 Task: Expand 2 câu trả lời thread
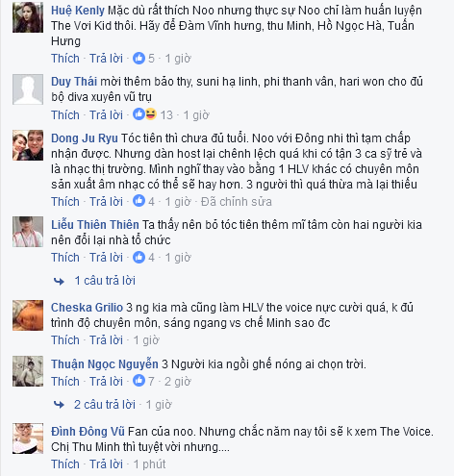tap(105, 405)
